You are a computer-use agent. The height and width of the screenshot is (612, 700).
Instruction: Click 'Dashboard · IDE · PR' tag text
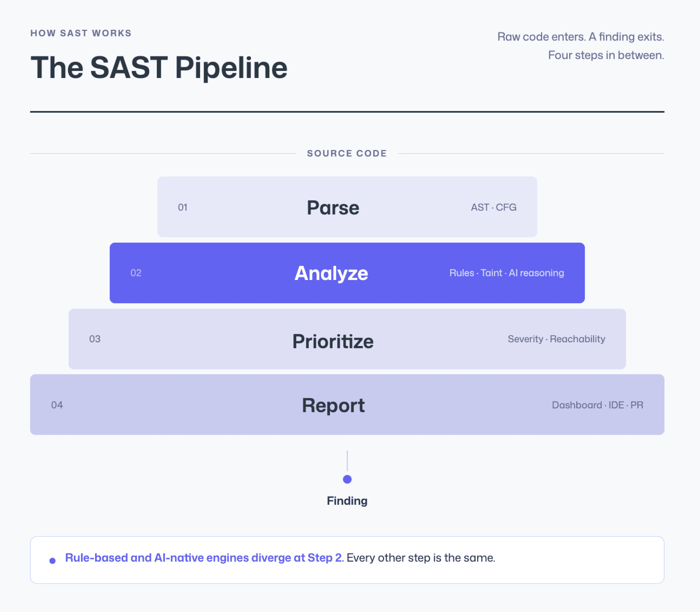tap(597, 405)
